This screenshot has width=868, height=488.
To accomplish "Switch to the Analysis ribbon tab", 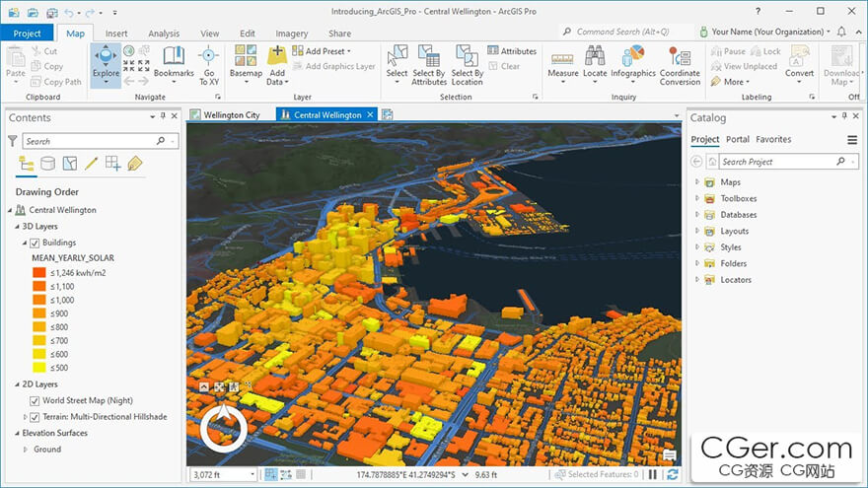I will pyautogui.click(x=164, y=34).
